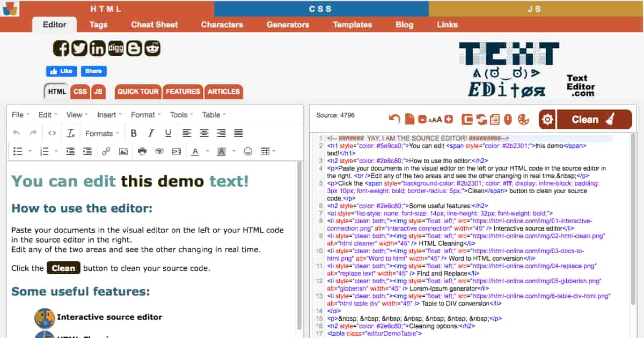Open the File menu
The height and width of the screenshot is (338, 644).
tap(20, 114)
